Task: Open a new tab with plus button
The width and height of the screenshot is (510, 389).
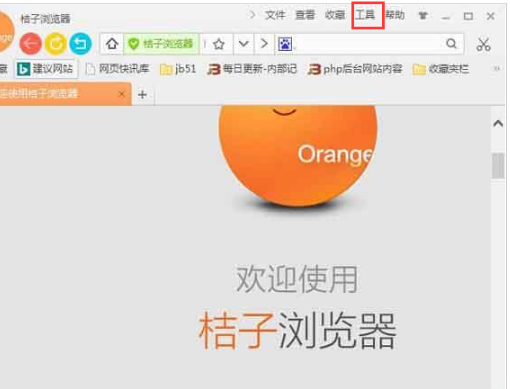Action: 142,95
